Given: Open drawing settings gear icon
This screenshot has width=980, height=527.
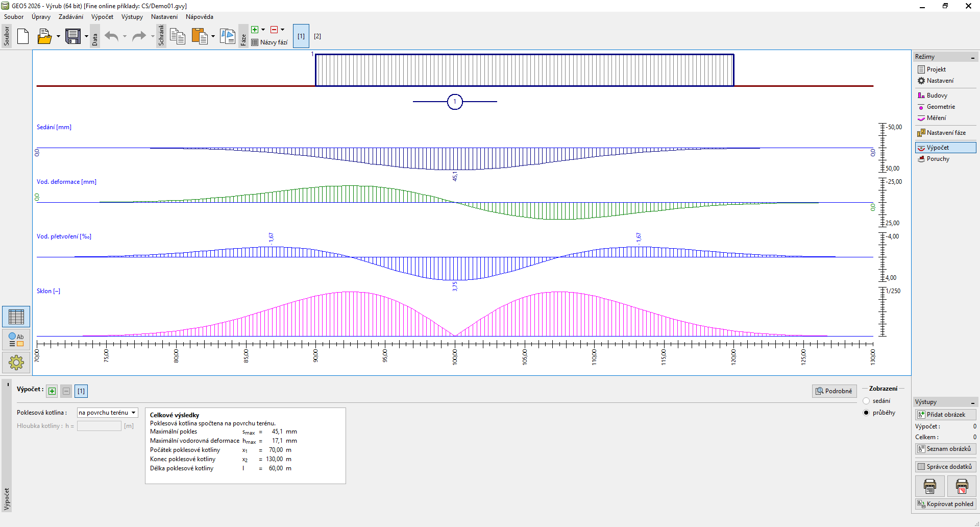Looking at the screenshot, I should 16,363.
